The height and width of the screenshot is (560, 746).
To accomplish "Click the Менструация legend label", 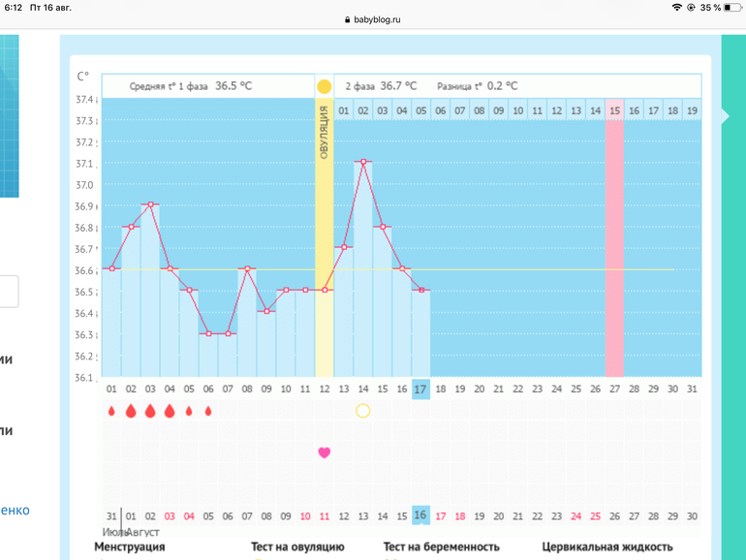I will 136,547.
